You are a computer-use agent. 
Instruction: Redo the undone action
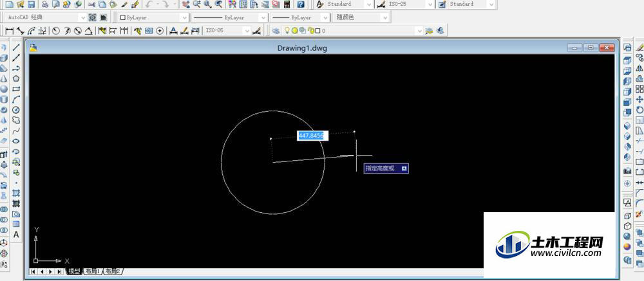tap(166, 5)
